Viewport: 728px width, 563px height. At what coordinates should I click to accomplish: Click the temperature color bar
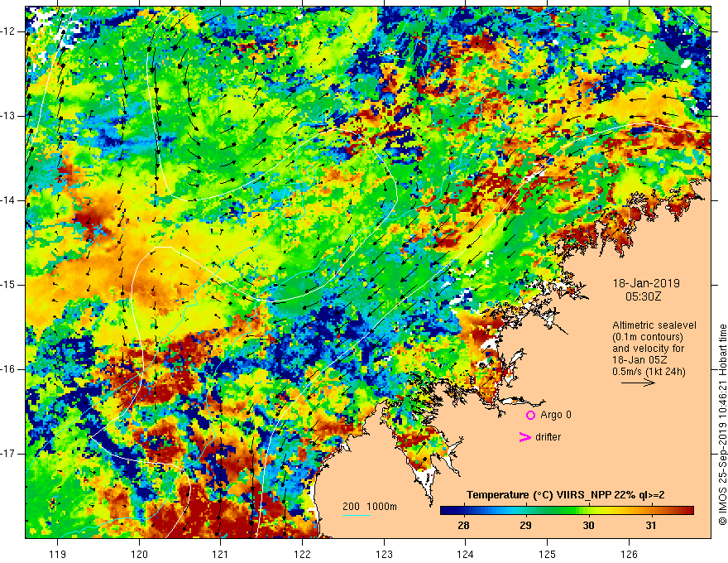click(567, 511)
